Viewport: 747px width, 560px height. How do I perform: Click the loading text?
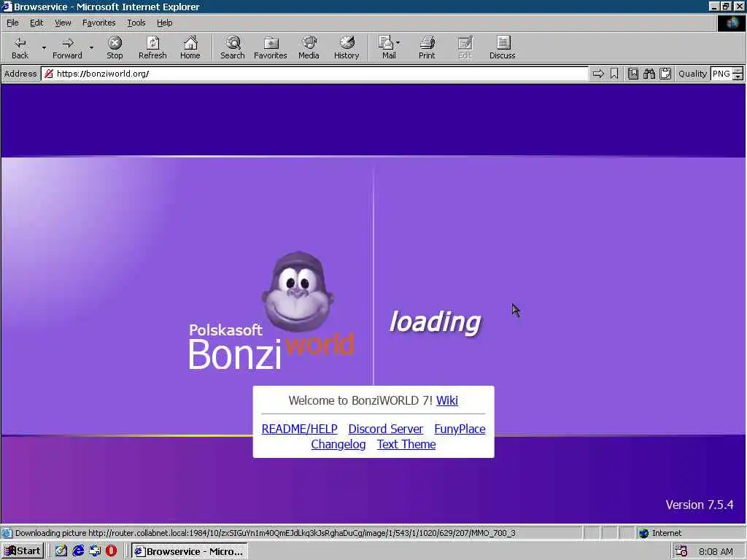tap(436, 322)
